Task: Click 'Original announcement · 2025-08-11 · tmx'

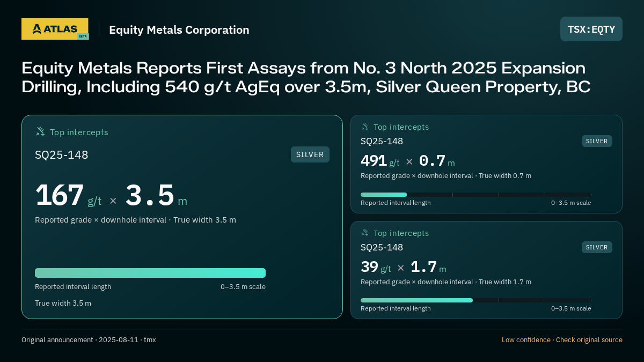Action: pos(89,339)
